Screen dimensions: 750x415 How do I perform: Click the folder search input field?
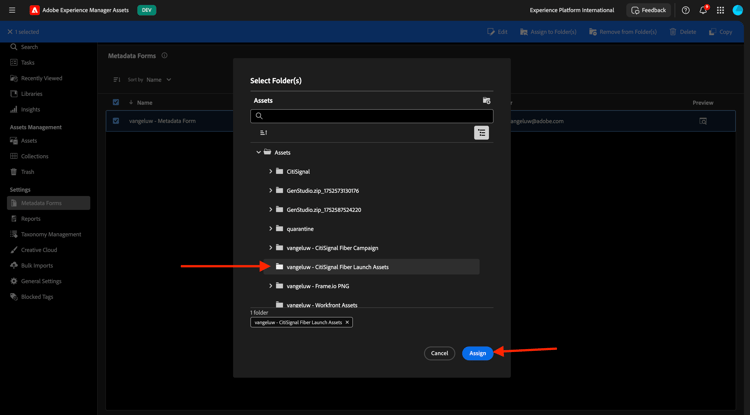[x=372, y=116]
